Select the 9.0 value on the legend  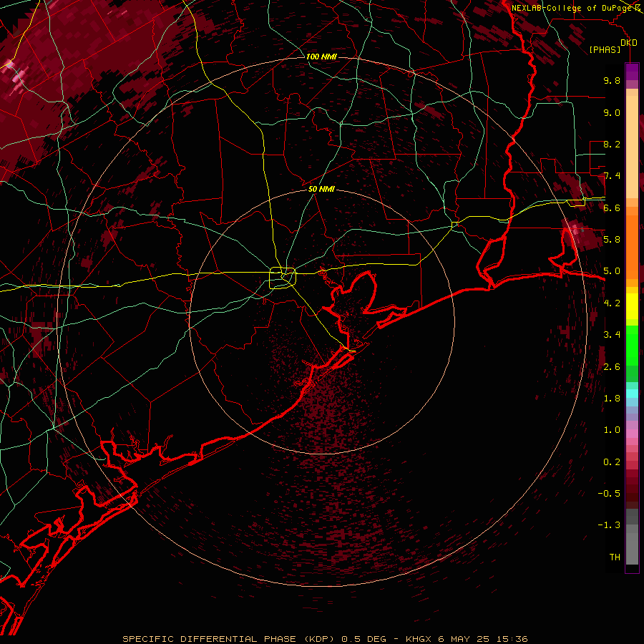click(x=612, y=112)
